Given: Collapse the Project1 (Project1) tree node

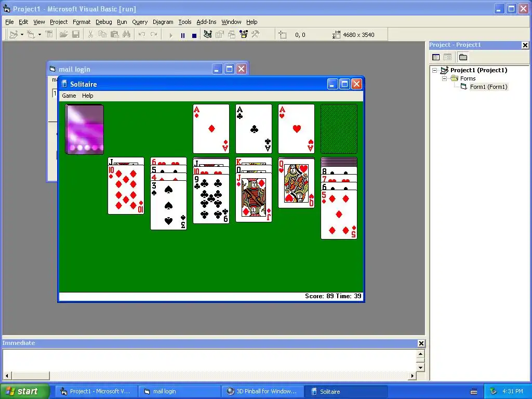Looking at the screenshot, I should tap(435, 70).
